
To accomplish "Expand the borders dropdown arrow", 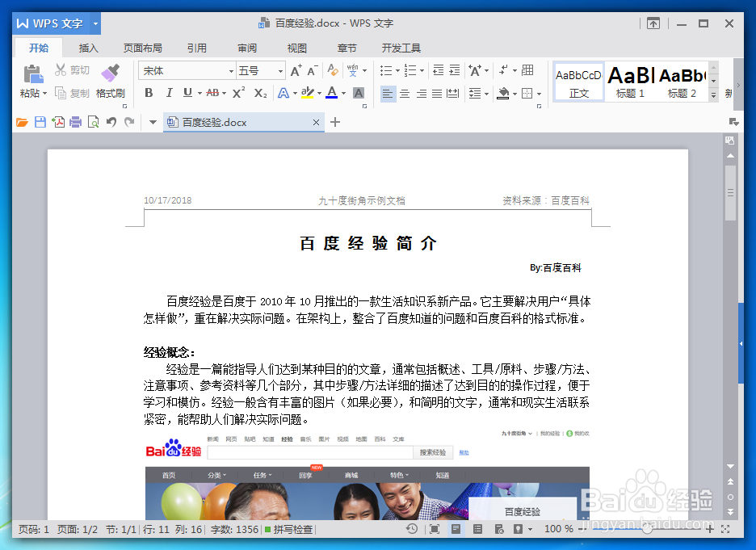I will point(539,94).
